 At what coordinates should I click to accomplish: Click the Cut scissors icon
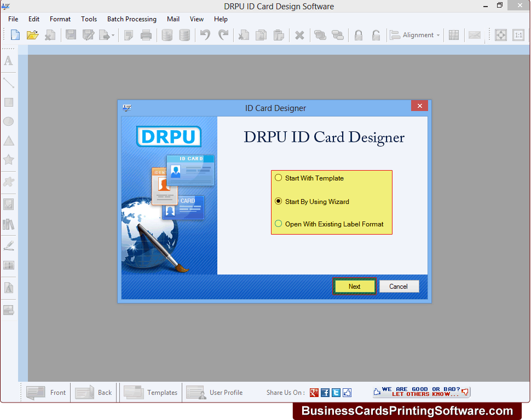coord(243,35)
